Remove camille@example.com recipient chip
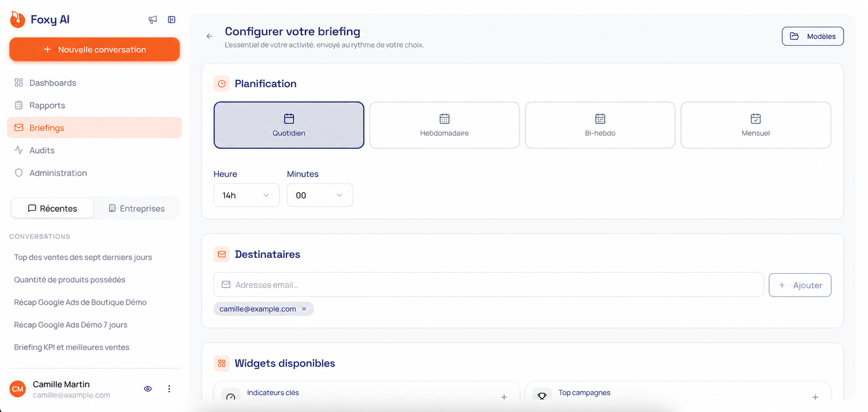Viewport: 868px width, 412px height. (304, 309)
